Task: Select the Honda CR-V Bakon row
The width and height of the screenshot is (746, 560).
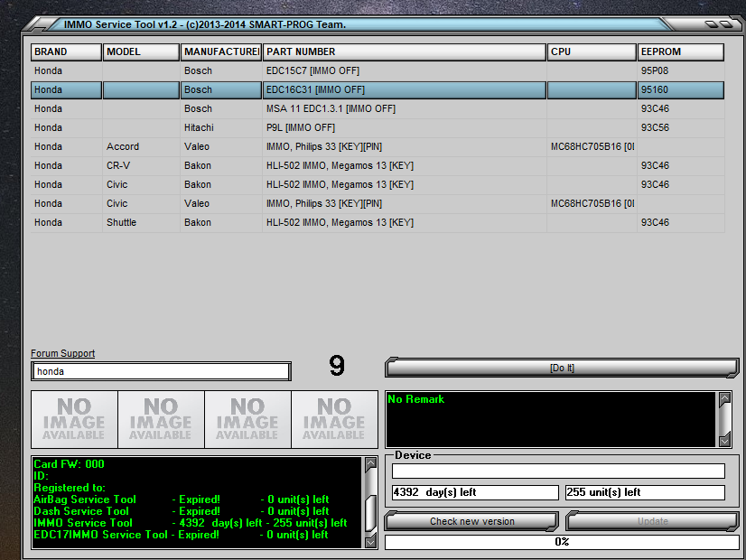Action: click(378, 165)
